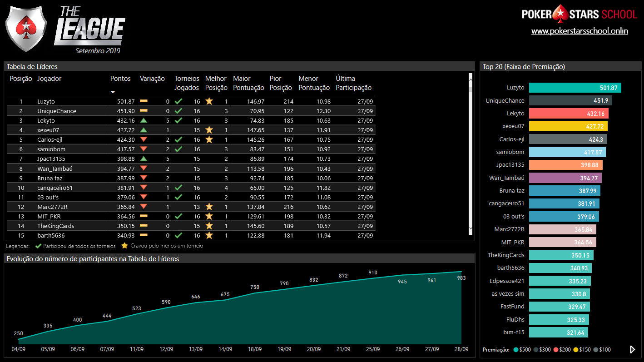Sort by the Maior Pontuação column header

(x=248, y=83)
